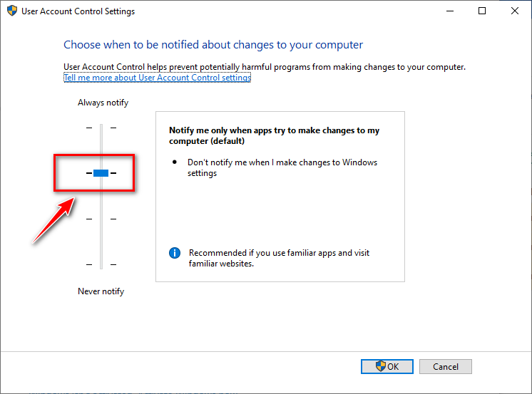
Task: Click the bold "Notify me only when apps" description
Action: click(274, 135)
